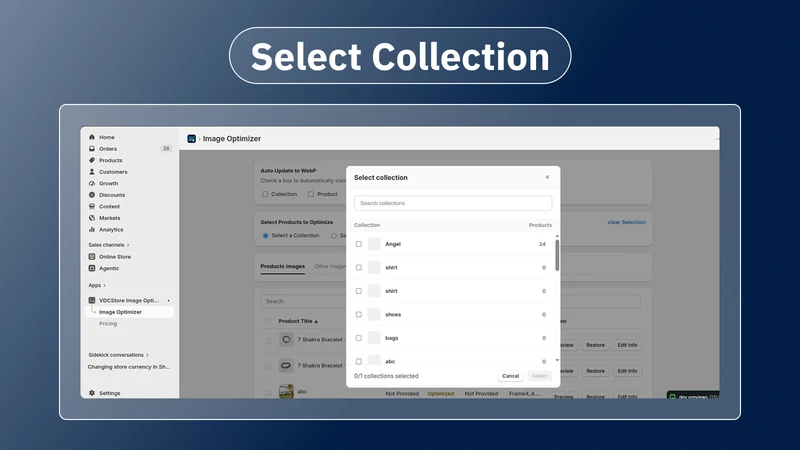Check the abc collection checkbox

point(359,361)
